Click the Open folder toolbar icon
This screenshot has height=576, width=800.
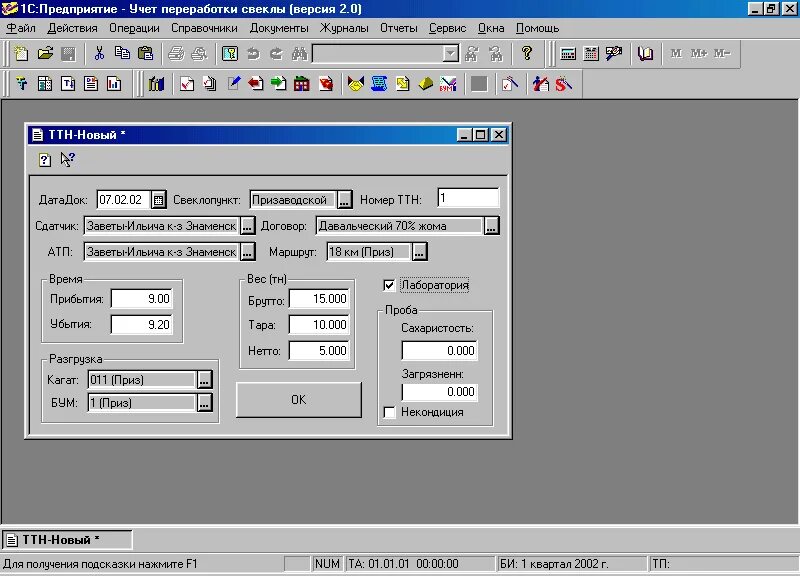(45, 54)
